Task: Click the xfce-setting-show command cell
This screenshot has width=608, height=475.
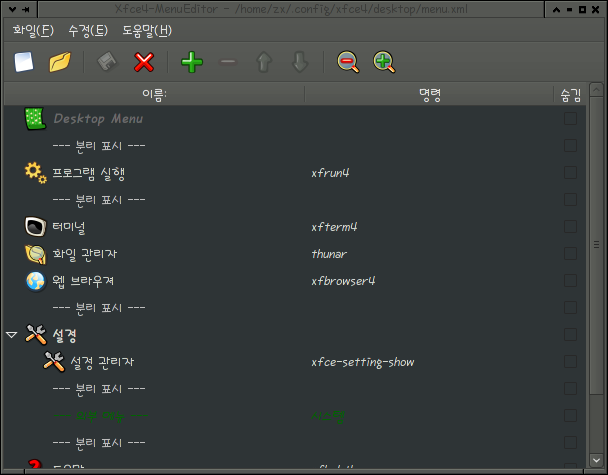Action: [x=363, y=362]
